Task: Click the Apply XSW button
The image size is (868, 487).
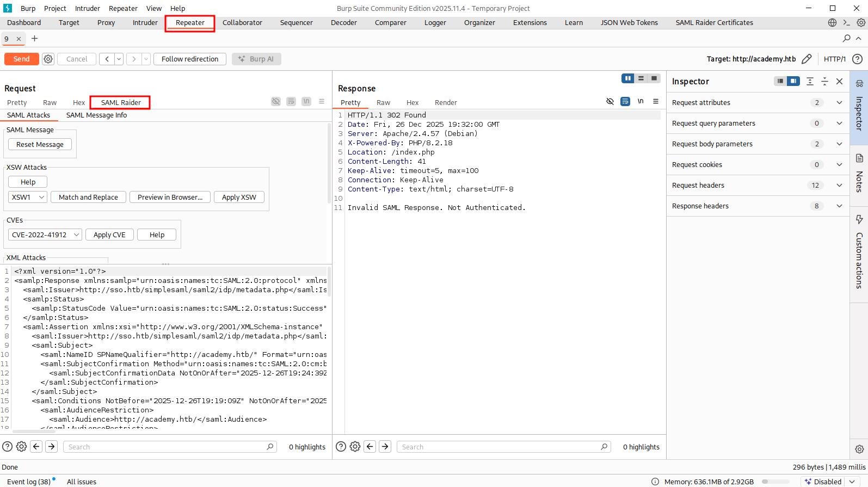Action: (239, 197)
